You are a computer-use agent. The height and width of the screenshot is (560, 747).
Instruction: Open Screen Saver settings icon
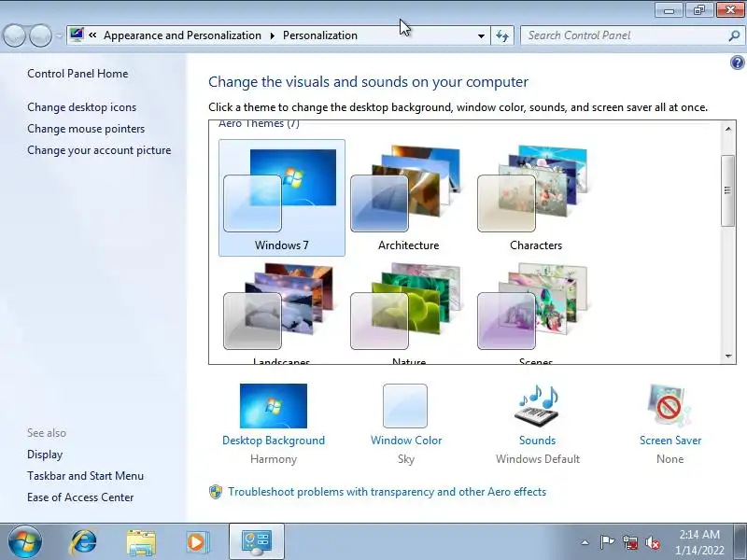coord(669,406)
